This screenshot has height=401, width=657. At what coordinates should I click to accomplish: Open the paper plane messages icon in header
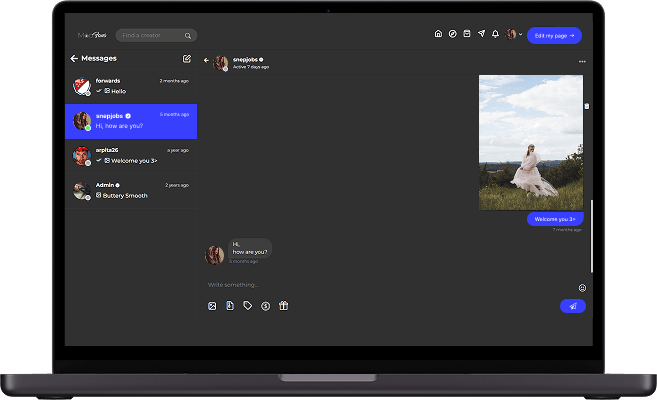tap(481, 34)
